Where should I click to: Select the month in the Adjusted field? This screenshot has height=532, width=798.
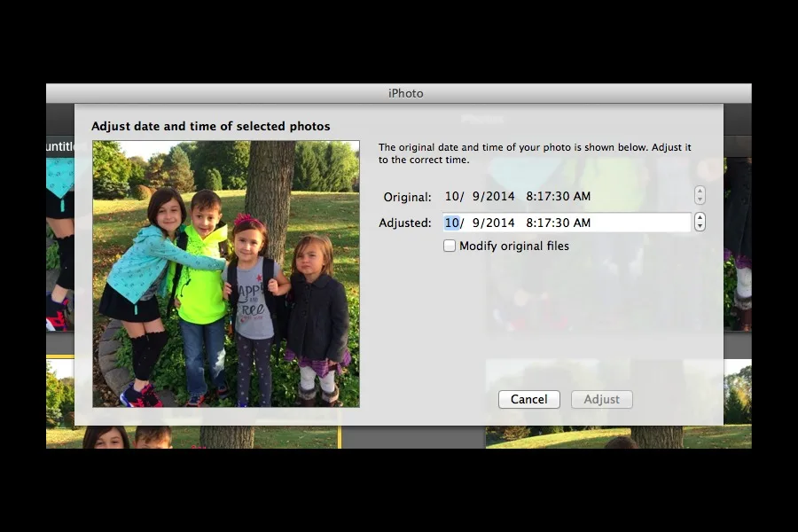[x=451, y=223]
